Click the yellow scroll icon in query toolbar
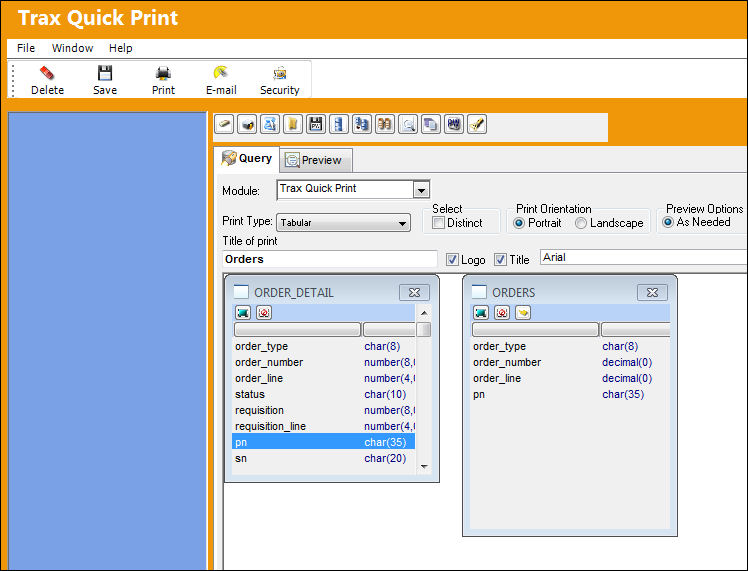Image resolution: width=748 pixels, height=571 pixels. tap(293, 125)
